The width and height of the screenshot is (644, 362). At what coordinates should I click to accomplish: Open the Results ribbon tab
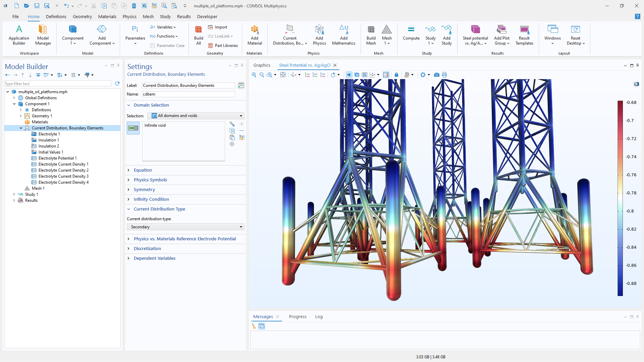184,16
